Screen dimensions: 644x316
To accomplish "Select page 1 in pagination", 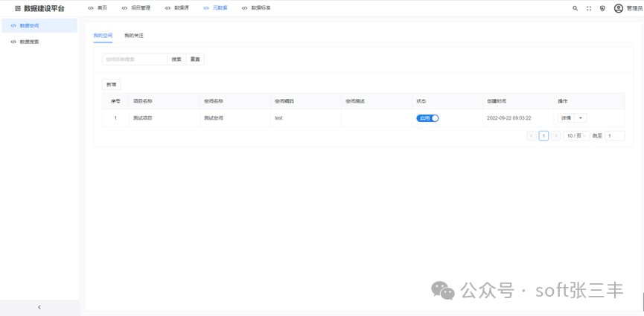I will [x=543, y=136].
